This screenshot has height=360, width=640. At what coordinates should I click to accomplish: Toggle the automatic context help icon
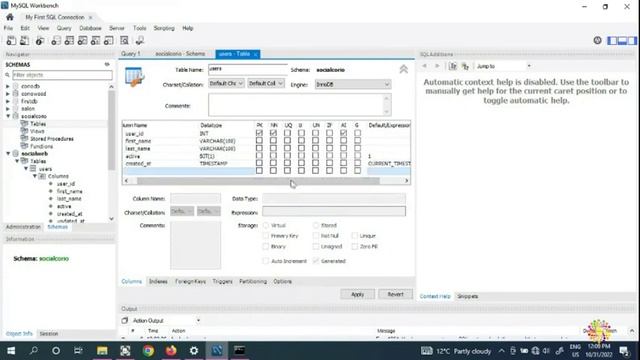click(465, 66)
